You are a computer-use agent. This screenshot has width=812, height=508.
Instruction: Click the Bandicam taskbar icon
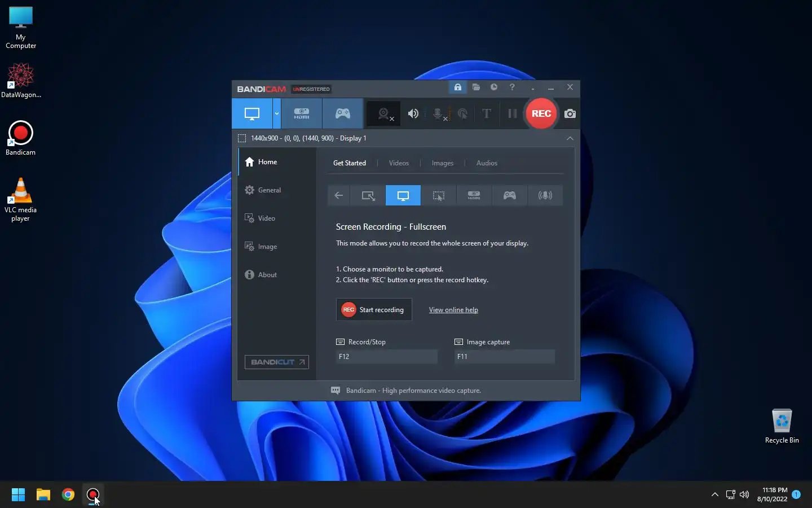click(x=93, y=494)
